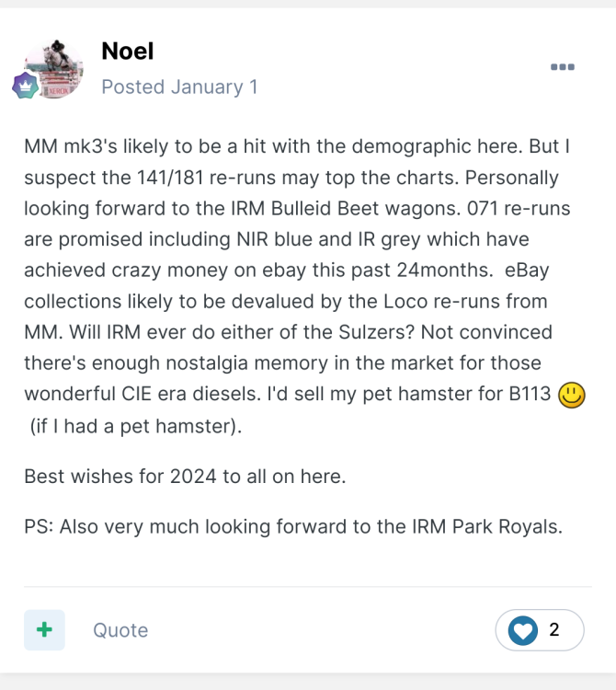
Task: Toggle multiquote with the green plus button
Action: 44,630
